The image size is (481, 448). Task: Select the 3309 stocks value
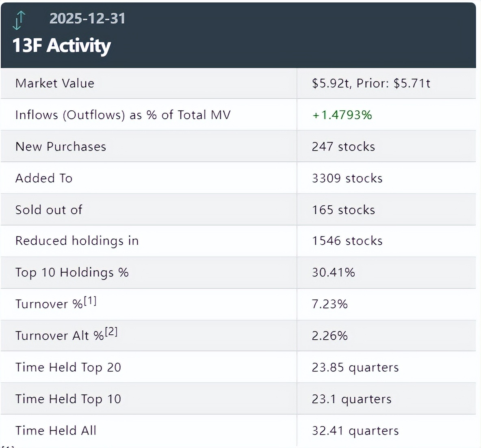click(x=347, y=178)
